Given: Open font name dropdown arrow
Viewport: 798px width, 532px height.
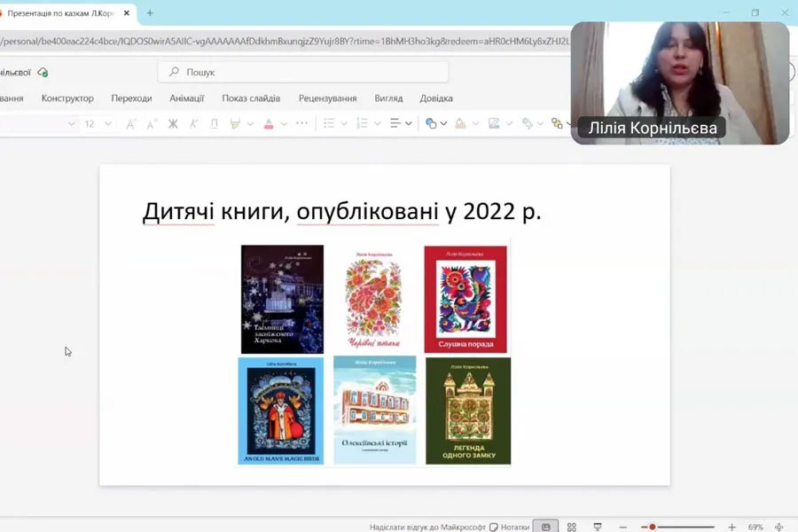Looking at the screenshot, I should (x=71, y=124).
